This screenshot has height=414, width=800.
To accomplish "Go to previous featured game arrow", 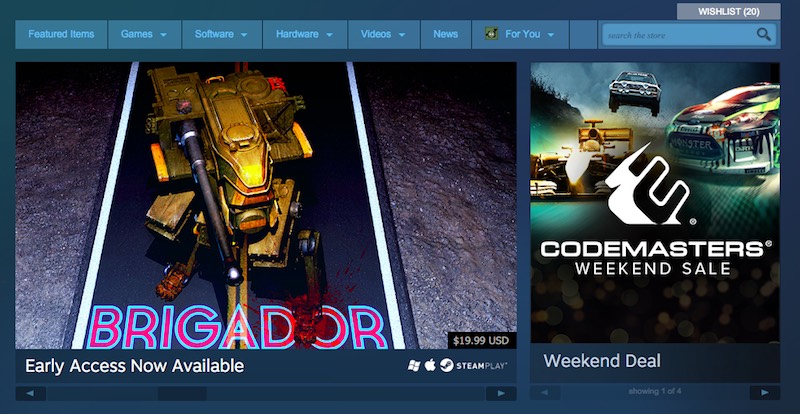I will click(x=30, y=393).
